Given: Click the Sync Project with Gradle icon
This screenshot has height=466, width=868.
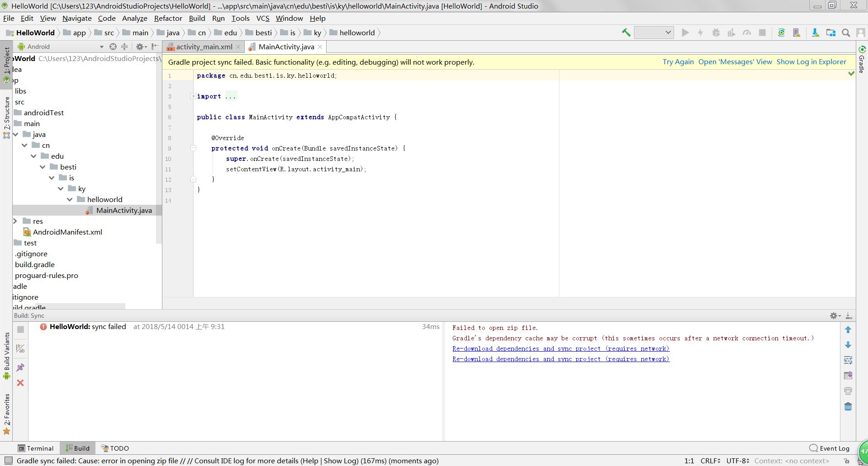Looking at the screenshot, I should pos(781,33).
